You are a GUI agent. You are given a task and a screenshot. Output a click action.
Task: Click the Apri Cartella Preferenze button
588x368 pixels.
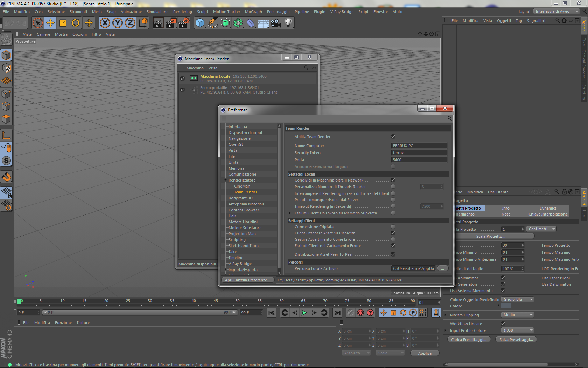point(247,280)
